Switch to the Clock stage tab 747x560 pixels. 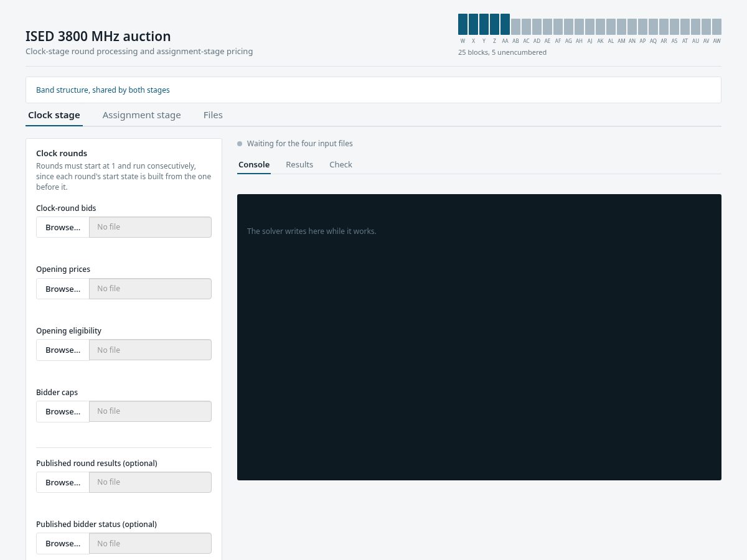tap(54, 115)
